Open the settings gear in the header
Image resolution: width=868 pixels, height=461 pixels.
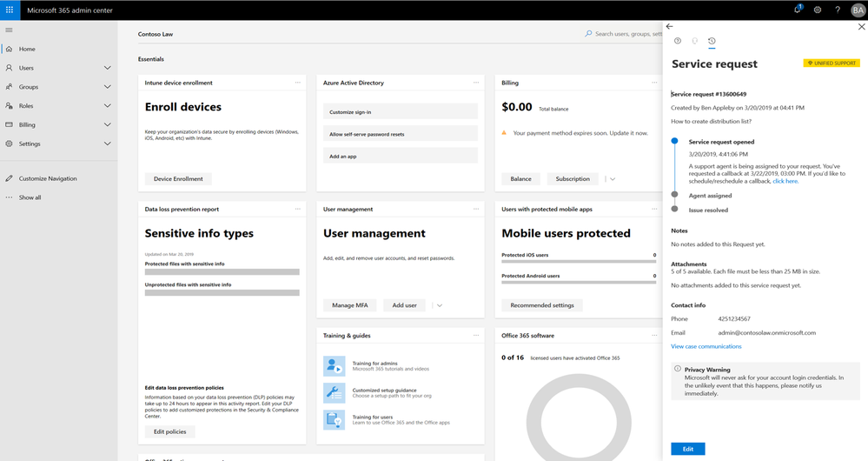(817, 10)
